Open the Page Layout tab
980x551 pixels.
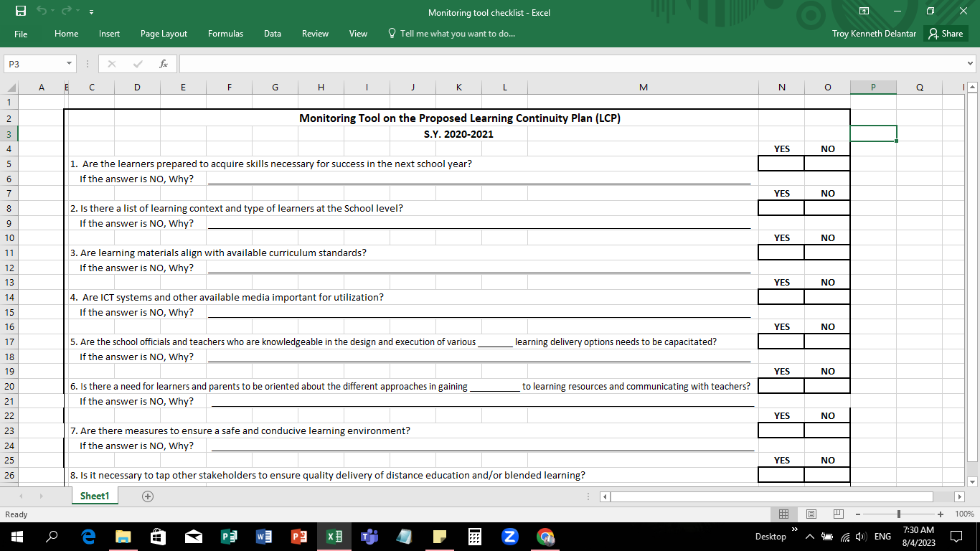pos(164,34)
